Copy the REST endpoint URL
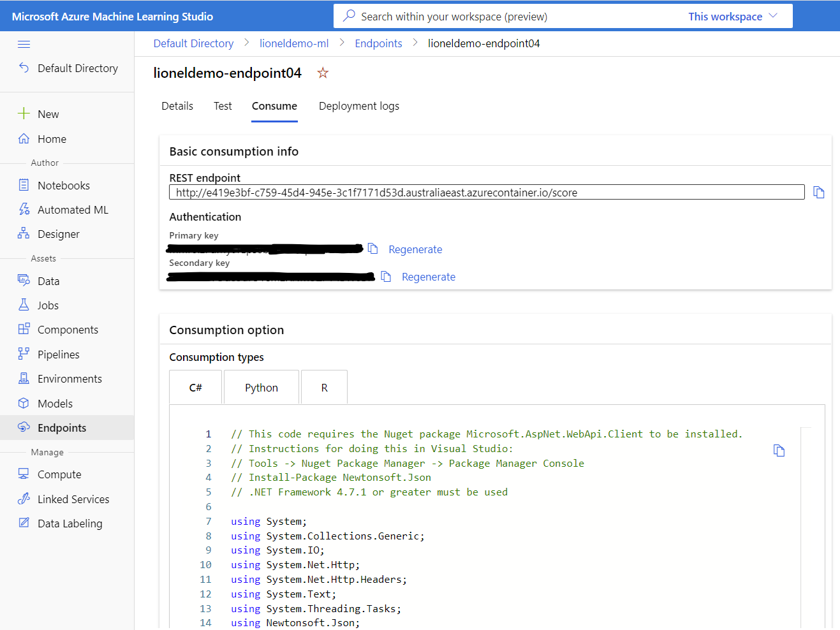840x630 pixels. click(x=819, y=192)
